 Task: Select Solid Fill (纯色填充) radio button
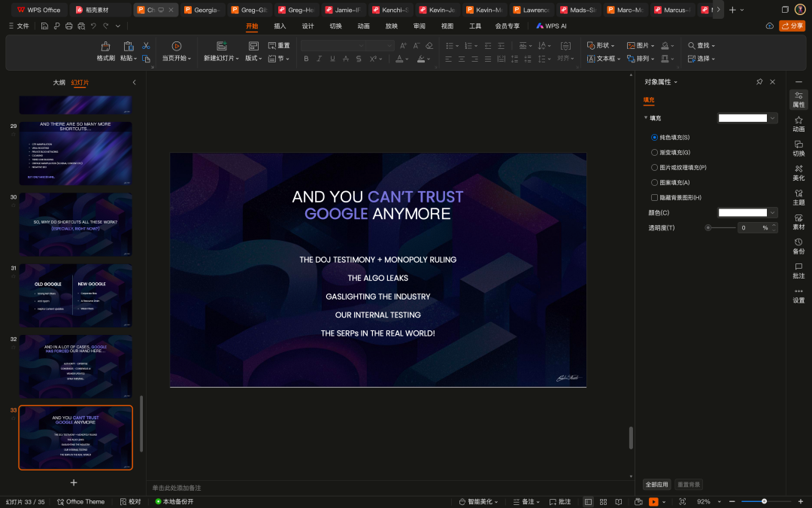click(x=655, y=138)
